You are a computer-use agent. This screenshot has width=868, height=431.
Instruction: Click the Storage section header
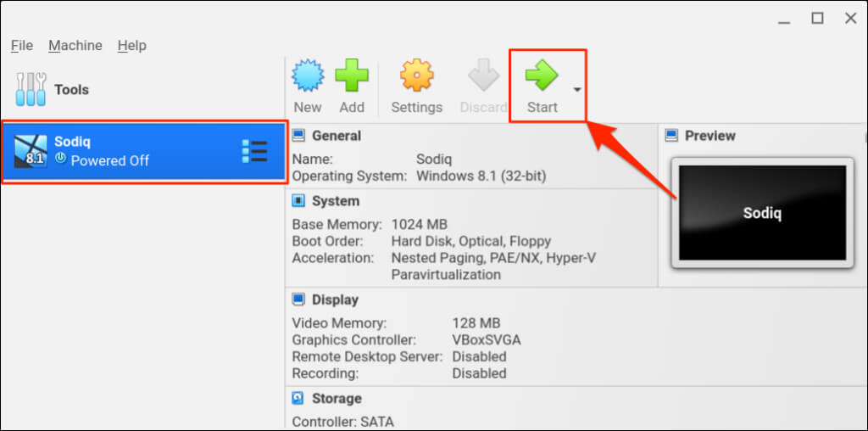(x=336, y=398)
